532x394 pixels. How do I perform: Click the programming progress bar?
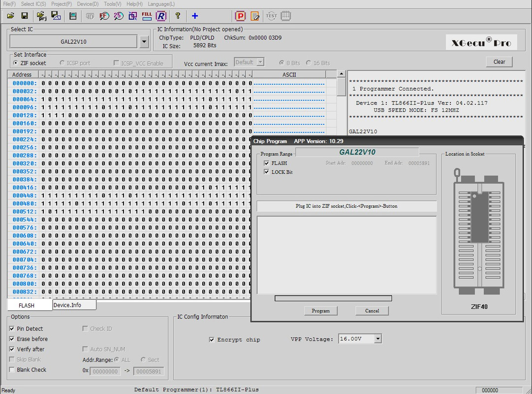pyautogui.click(x=333, y=298)
